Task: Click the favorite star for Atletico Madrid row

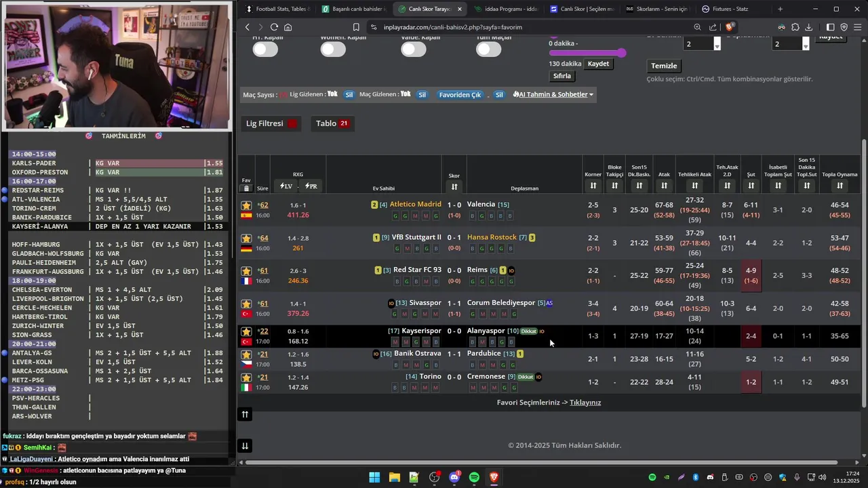Action: (246, 205)
